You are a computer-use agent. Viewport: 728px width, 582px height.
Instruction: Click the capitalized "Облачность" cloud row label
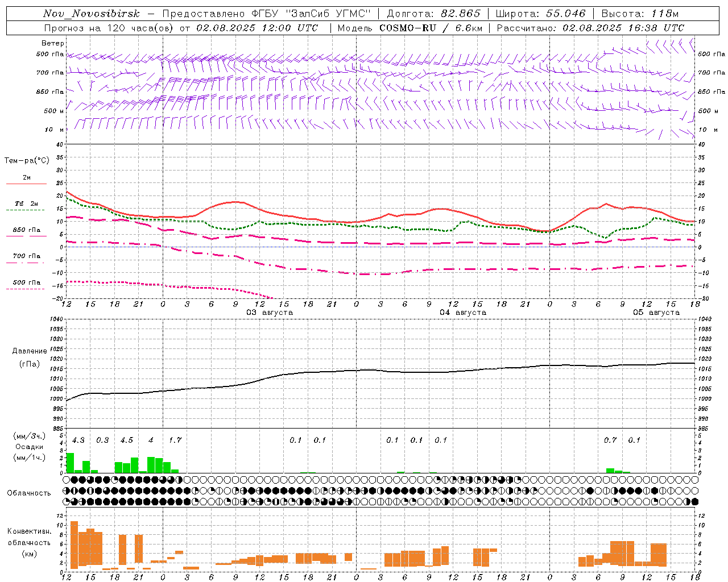pyautogui.click(x=29, y=493)
